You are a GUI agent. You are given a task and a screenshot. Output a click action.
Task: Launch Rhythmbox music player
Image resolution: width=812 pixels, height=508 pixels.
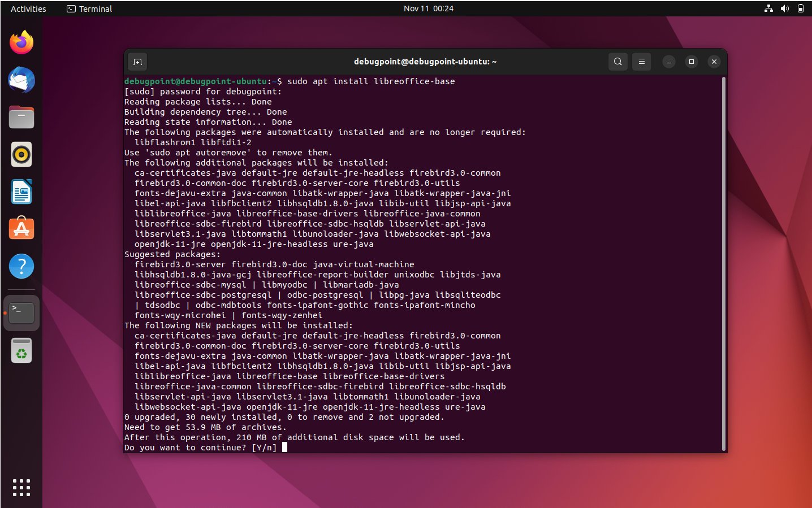coord(21,154)
